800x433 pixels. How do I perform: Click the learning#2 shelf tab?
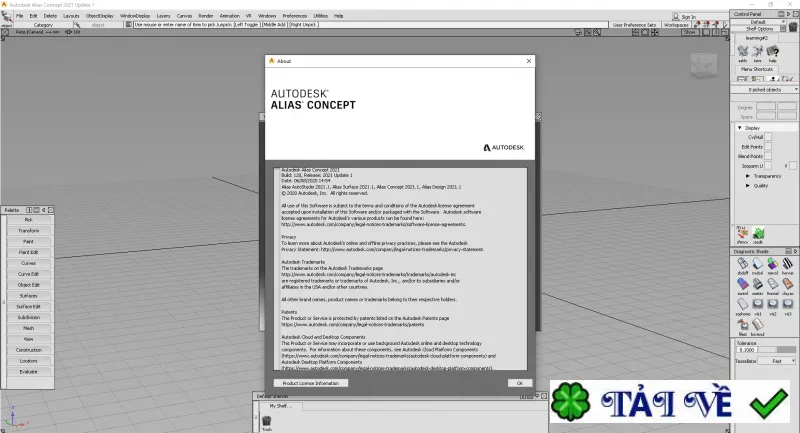(757, 38)
